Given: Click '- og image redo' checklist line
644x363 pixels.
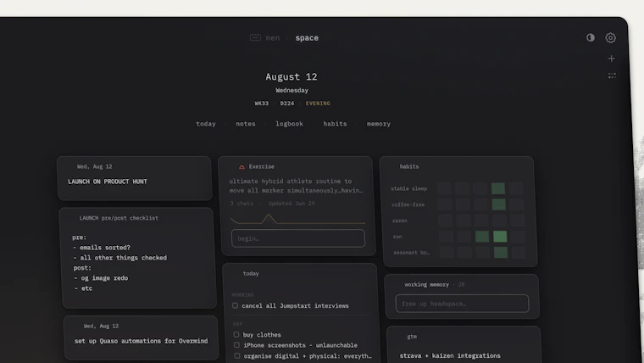Looking at the screenshot, I should click(x=101, y=278).
